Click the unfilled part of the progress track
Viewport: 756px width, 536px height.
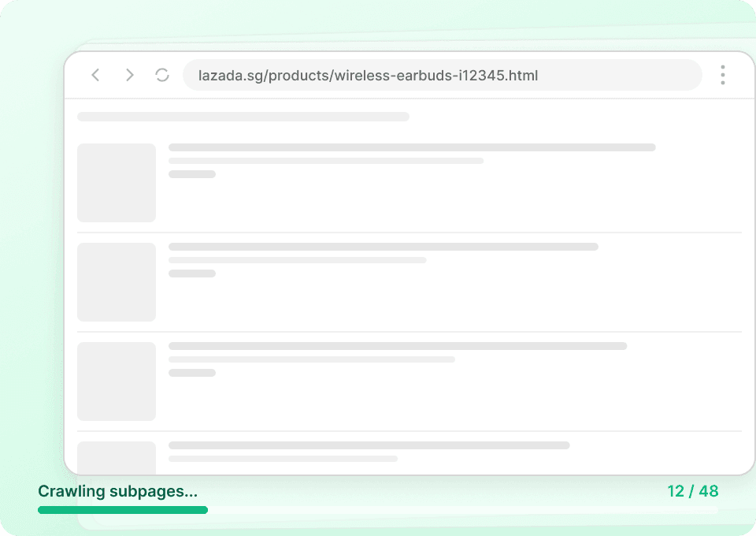coord(463,510)
